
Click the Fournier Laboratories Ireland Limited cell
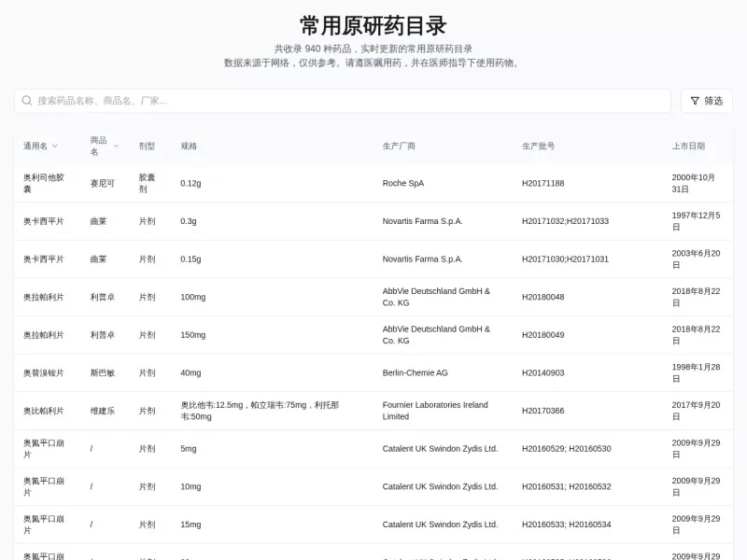click(435, 411)
